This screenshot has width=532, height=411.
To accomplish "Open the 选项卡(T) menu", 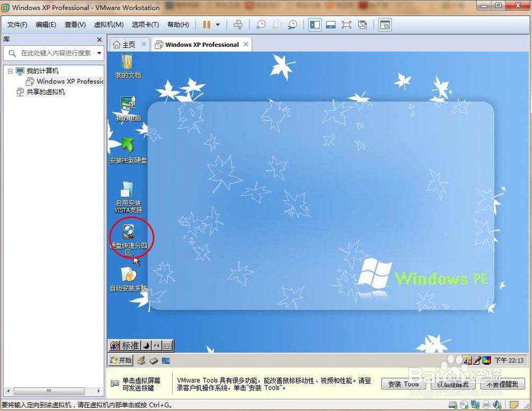I will 145,25.
